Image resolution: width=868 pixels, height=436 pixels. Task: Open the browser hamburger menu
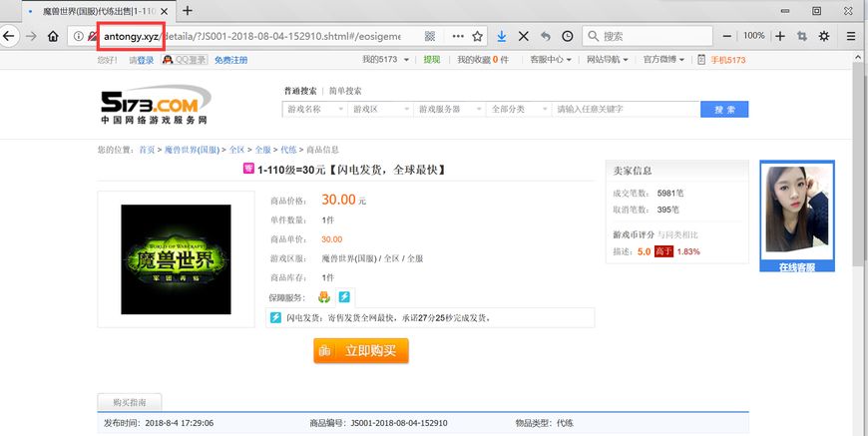pyautogui.click(x=851, y=36)
